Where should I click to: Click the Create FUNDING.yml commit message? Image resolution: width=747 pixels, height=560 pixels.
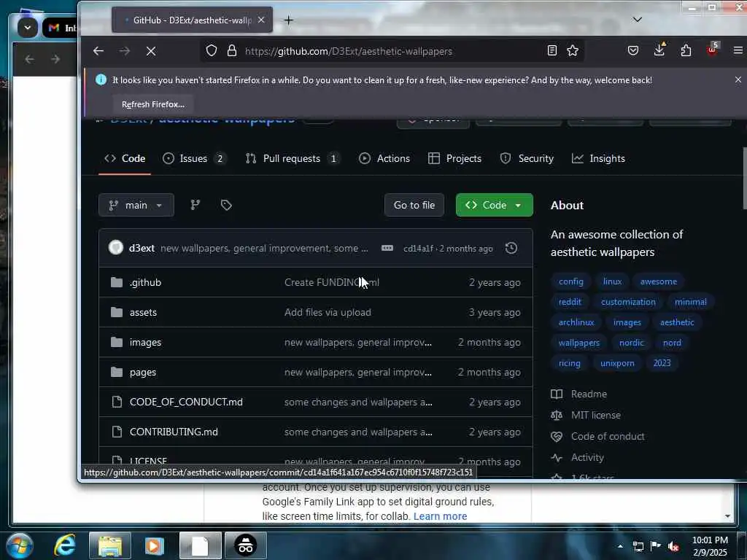click(332, 282)
